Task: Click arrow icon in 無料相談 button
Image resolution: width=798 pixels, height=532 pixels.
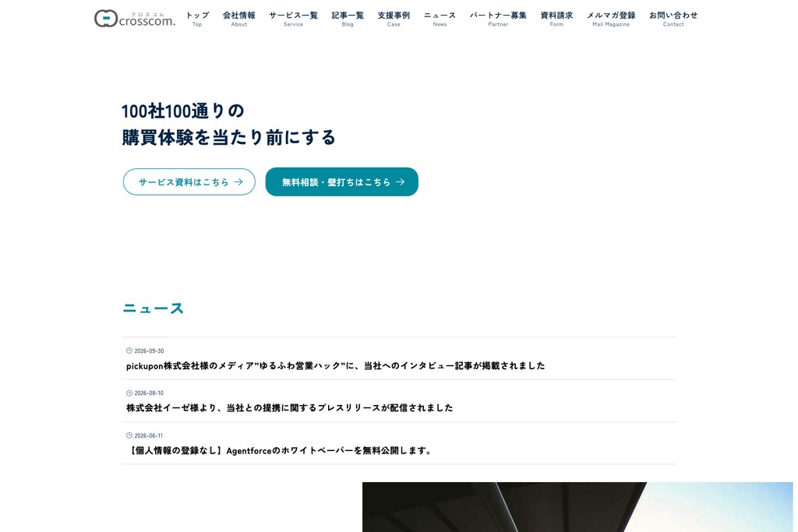Action: [400, 181]
